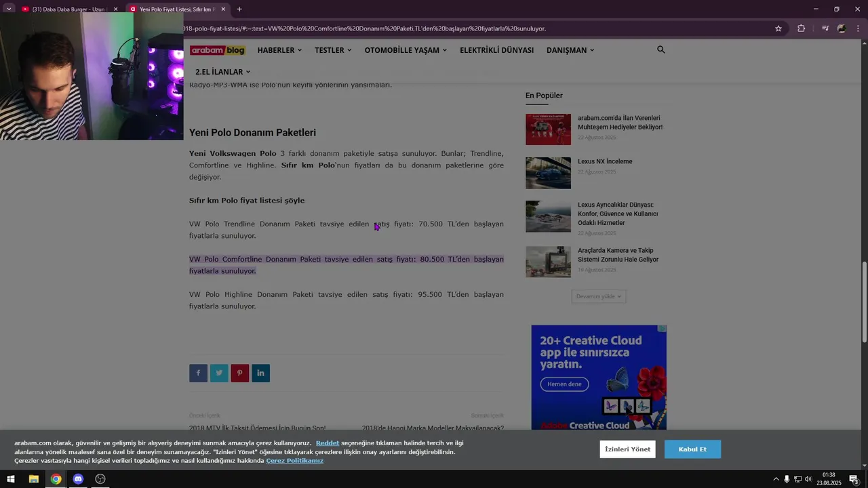
Task: Click İzinleri Yönet cookie button
Action: tap(627, 449)
